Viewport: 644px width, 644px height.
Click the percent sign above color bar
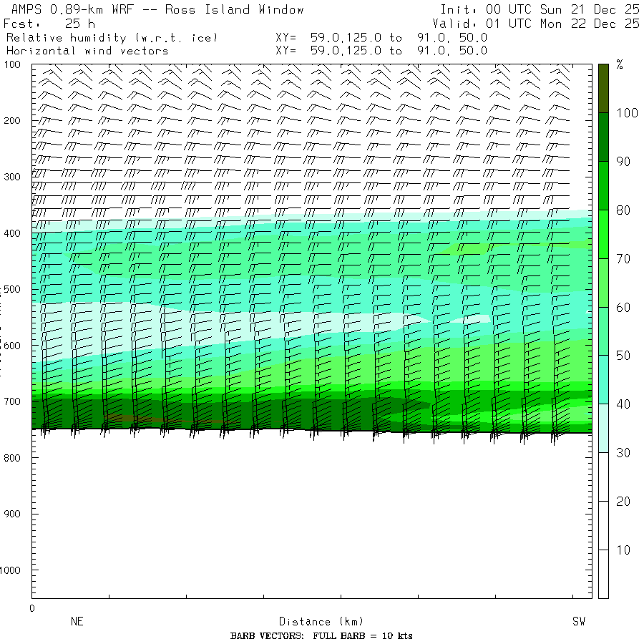[620, 64]
